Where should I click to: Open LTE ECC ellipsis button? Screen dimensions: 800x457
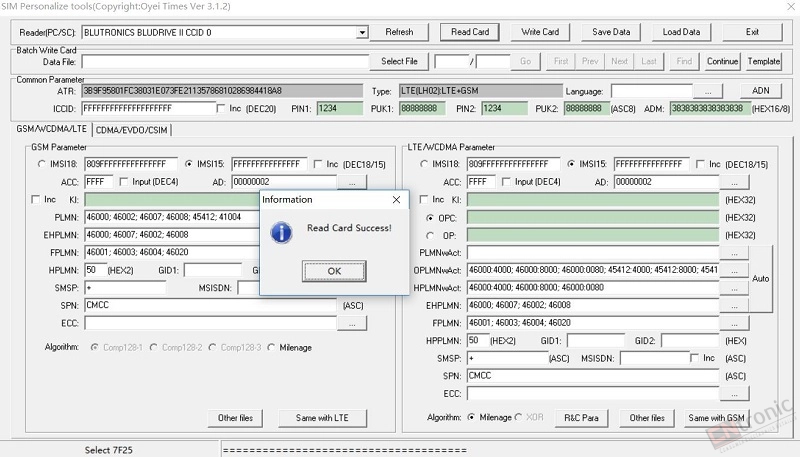(734, 394)
